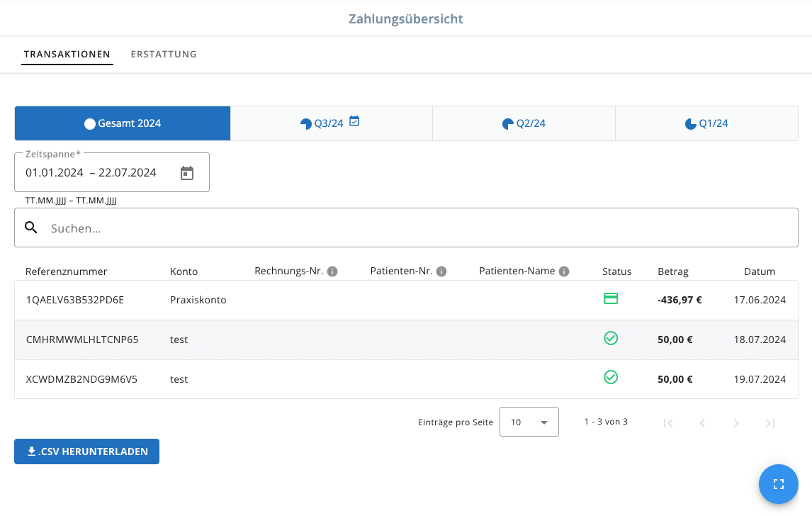This screenshot has width=812, height=516.
Task: Select the Transaktionen tab
Action: click(67, 54)
